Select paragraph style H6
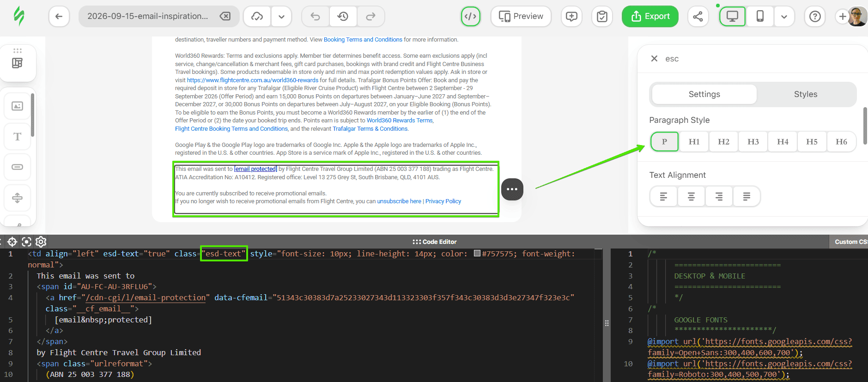This screenshot has width=868, height=382. [841, 142]
